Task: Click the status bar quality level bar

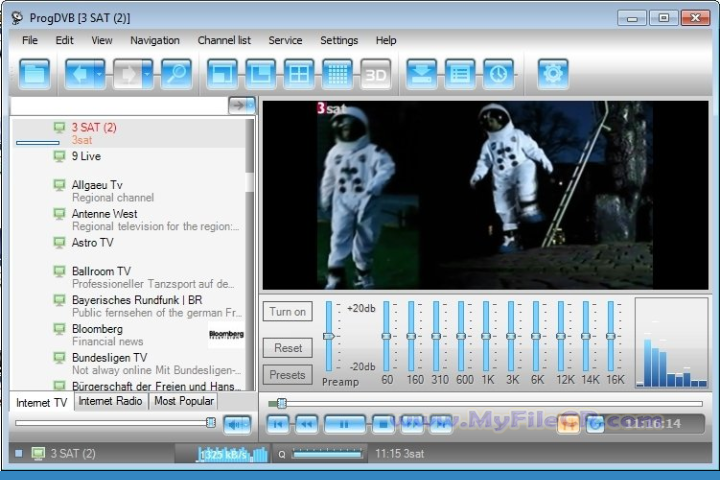Action: [x=327, y=454]
